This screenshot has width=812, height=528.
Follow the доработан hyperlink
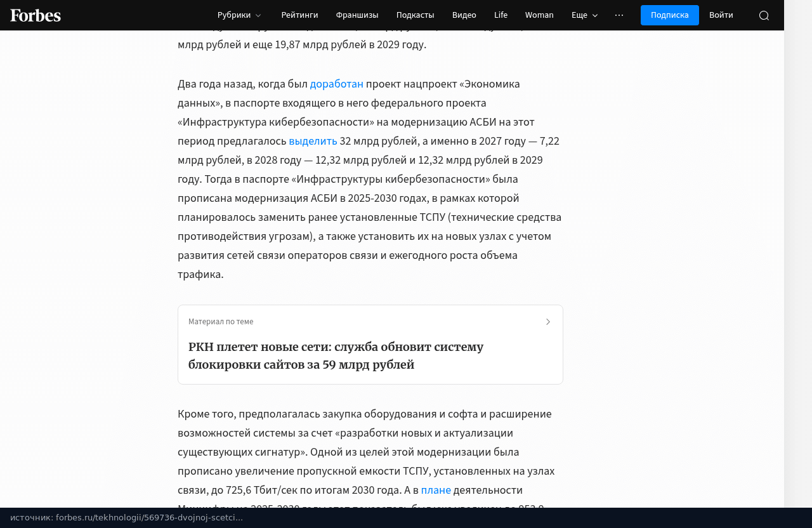click(x=337, y=84)
